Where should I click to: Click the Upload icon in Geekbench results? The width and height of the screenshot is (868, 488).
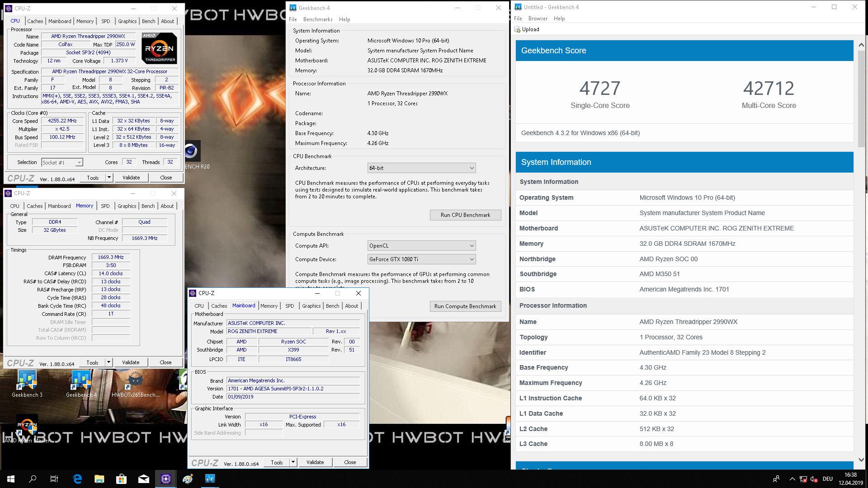(x=517, y=29)
